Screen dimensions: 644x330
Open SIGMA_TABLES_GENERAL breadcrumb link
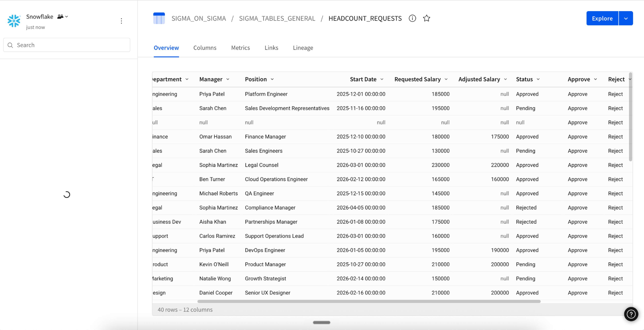[x=277, y=18]
